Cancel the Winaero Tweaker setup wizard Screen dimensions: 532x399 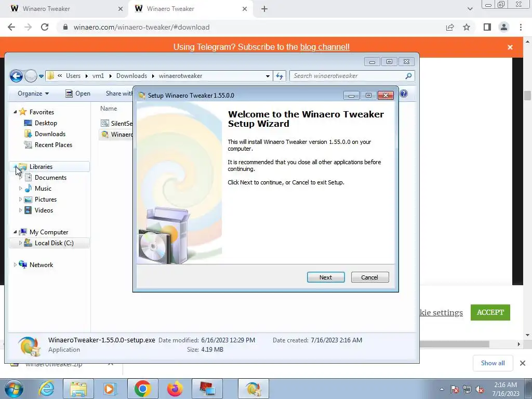pyautogui.click(x=370, y=277)
